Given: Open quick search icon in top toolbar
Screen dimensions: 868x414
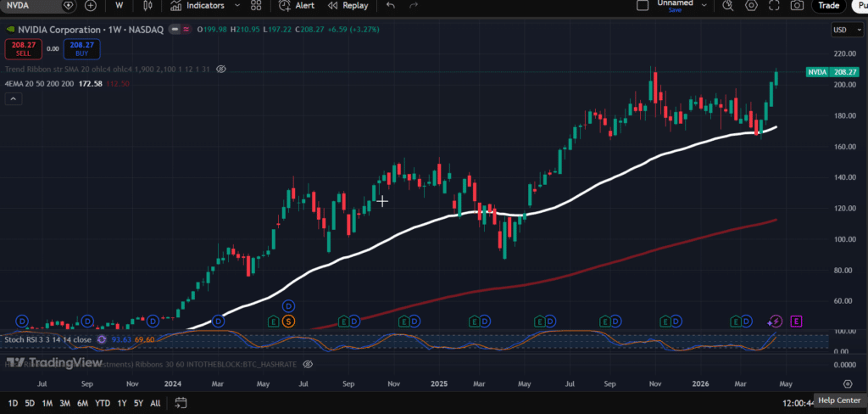Looking at the screenshot, I should [728, 6].
